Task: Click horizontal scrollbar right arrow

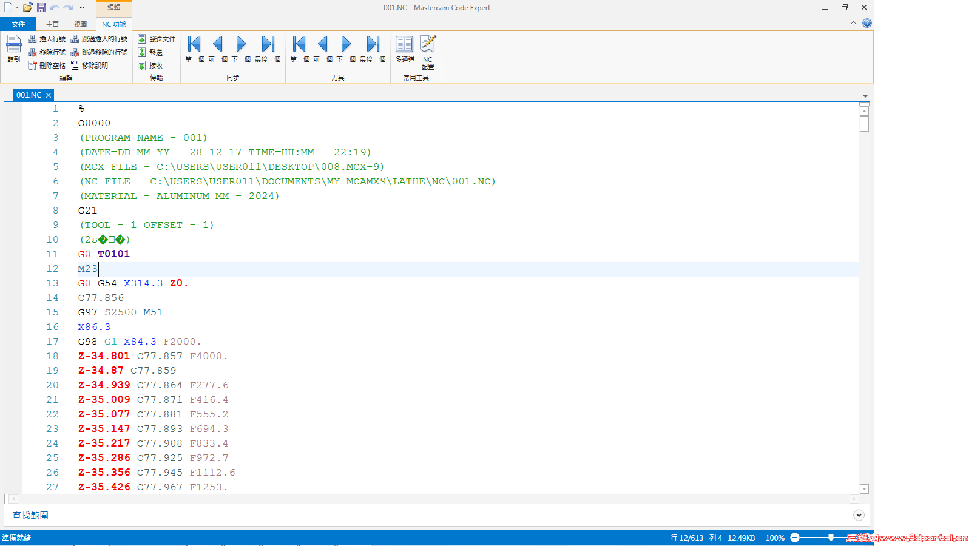Action: click(x=854, y=499)
